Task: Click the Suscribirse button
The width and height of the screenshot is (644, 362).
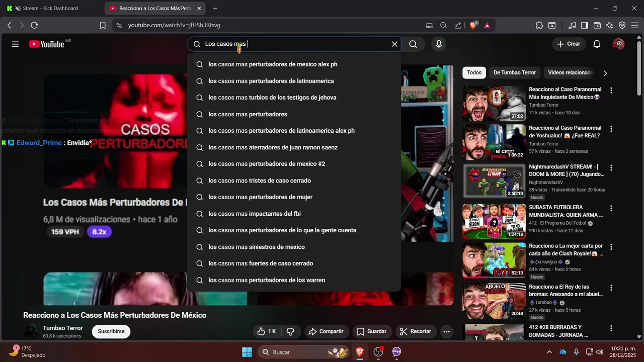Action: click(x=111, y=331)
